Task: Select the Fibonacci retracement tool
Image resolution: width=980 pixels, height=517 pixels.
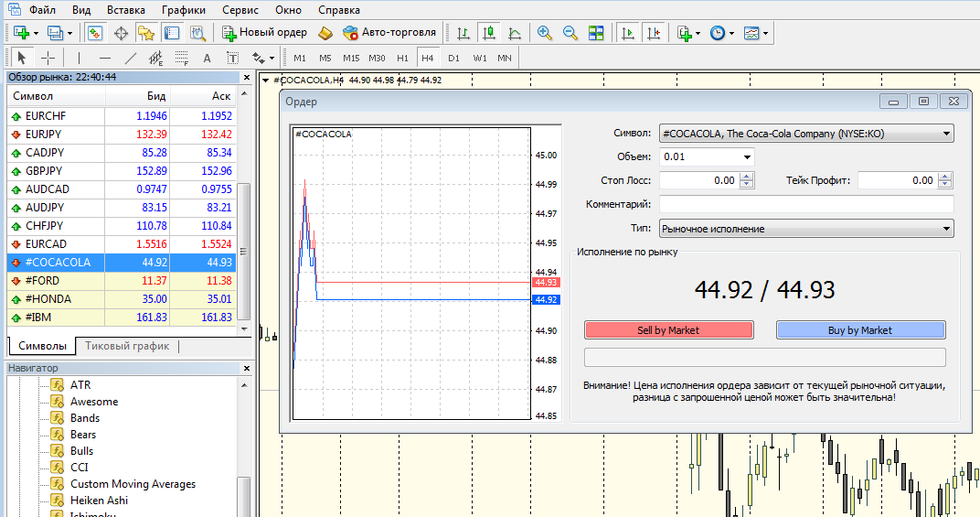Action: pos(181,59)
